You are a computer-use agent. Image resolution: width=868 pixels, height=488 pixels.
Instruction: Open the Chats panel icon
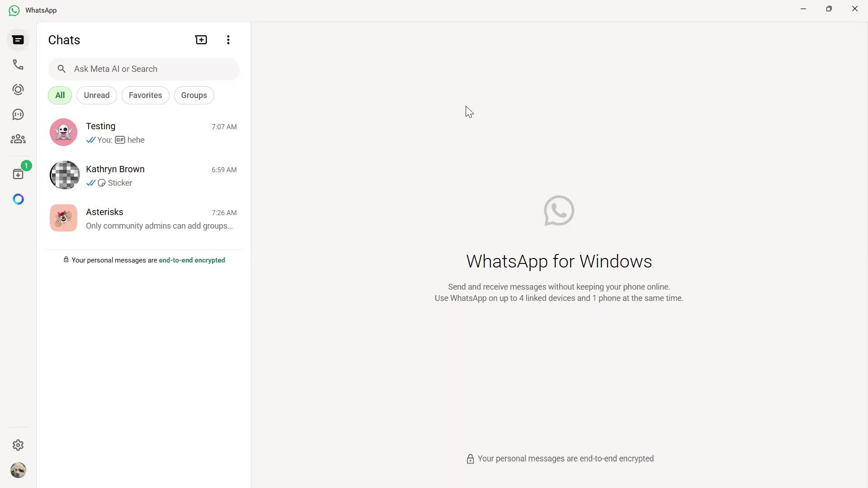coord(18,40)
